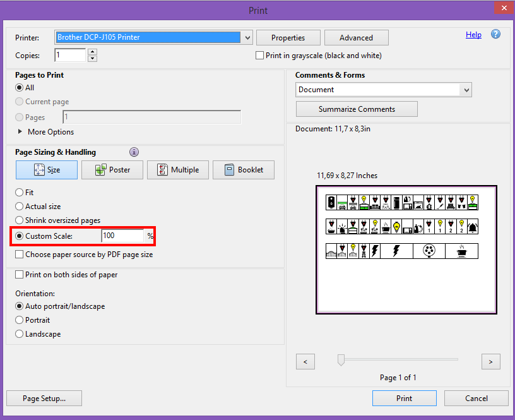Enable Print in grayscale checkbox
Image resolution: width=515 pixels, height=420 pixels.
[259, 56]
